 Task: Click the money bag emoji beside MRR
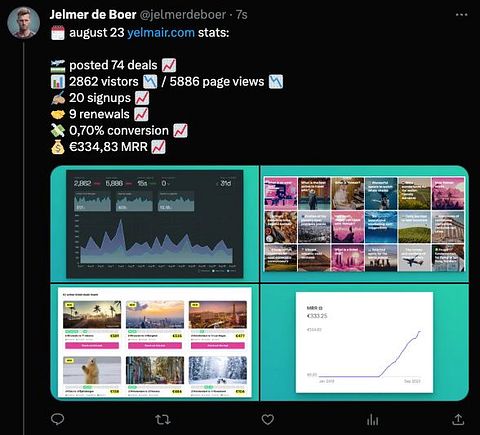coord(58,147)
